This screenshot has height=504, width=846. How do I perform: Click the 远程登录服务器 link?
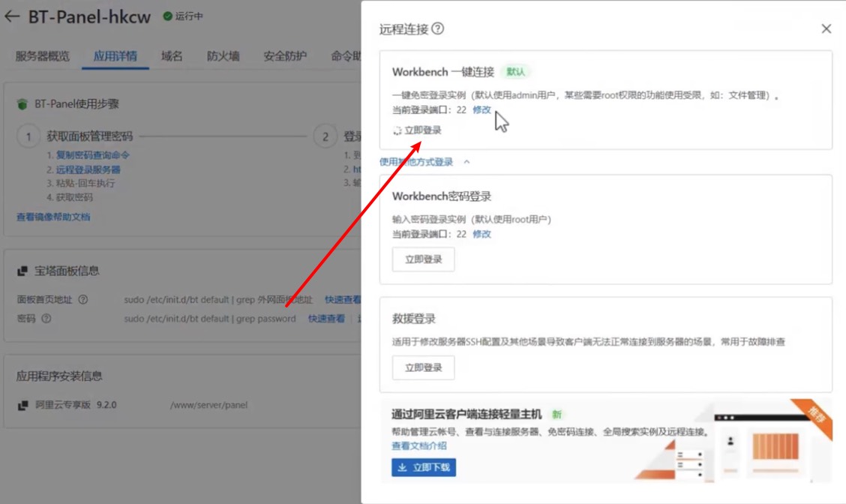tap(88, 169)
